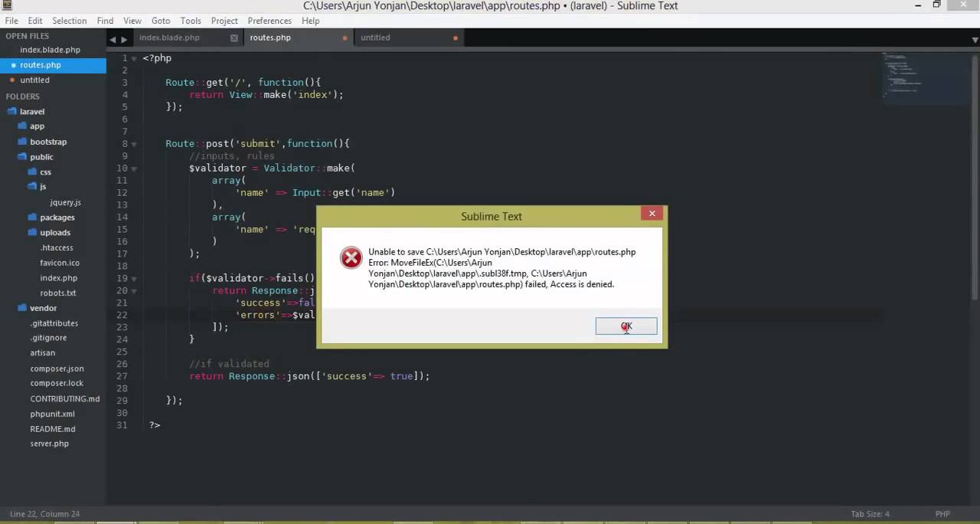Open server.php in sidebar
The height and width of the screenshot is (524, 980).
pos(50,444)
